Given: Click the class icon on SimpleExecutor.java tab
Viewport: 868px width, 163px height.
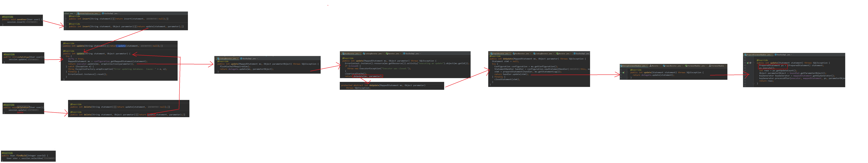Looking at the screenshot, I should pyautogui.click(x=664, y=66).
